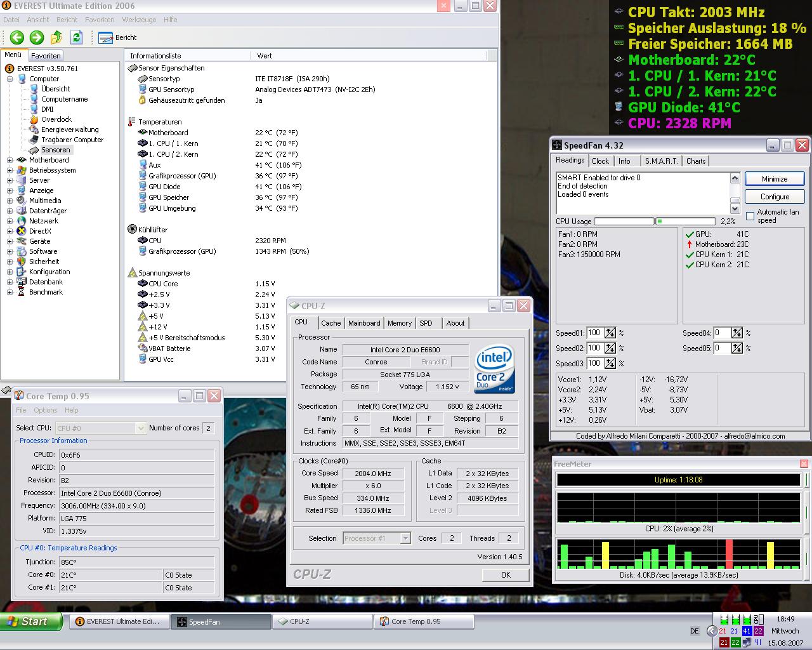Image resolution: width=812 pixels, height=650 pixels.
Task: Collapse the Computer tree node
Action: click(10, 79)
